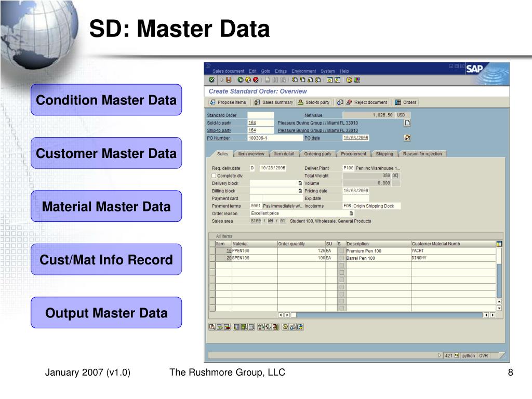This screenshot has width=532, height=399.
Task: Cancel with the red X icon
Action: (x=256, y=79)
